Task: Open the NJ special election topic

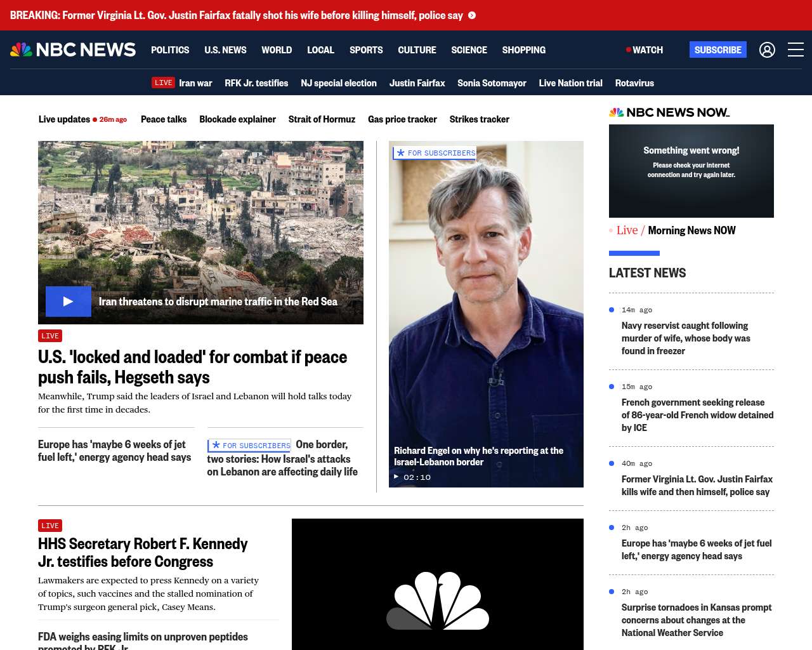Action: coord(339,83)
